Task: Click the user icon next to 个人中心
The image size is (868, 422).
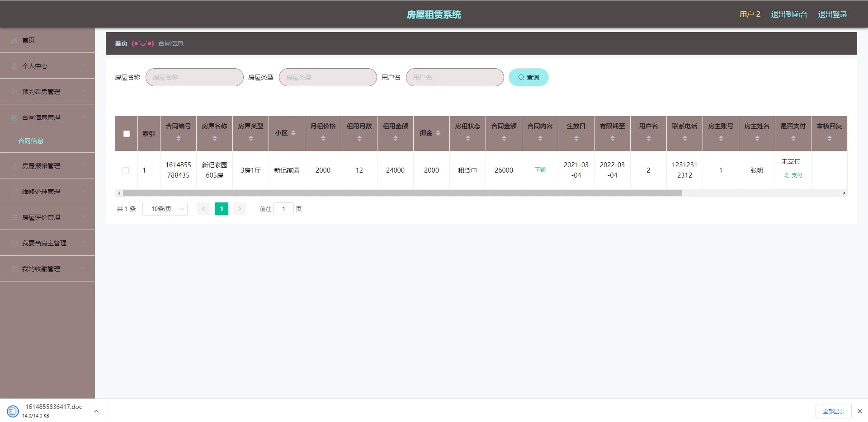Action: click(14, 66)
